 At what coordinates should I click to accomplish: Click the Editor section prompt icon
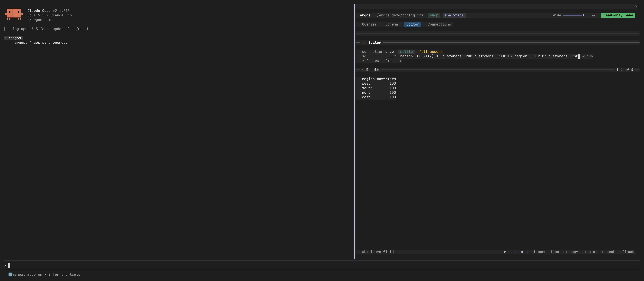pos(364,43)
